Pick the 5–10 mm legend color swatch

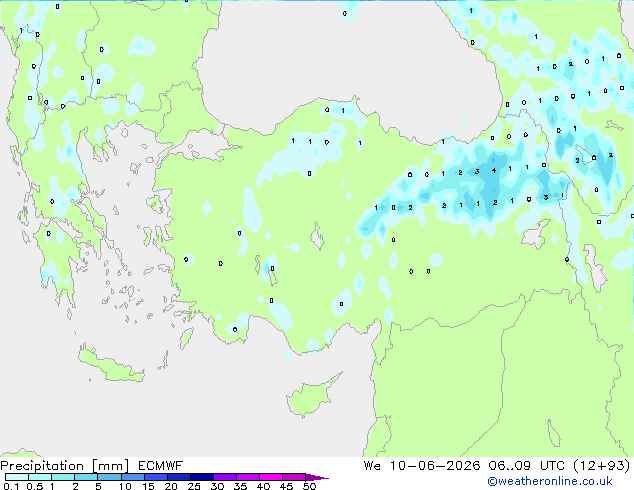coord(109,477)
